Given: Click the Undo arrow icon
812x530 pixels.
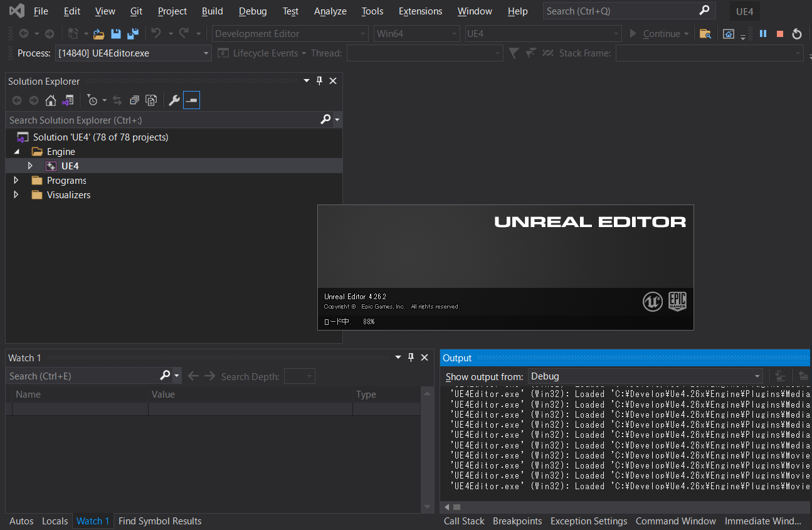Looking at the screenshot, I should click(156, 33).
